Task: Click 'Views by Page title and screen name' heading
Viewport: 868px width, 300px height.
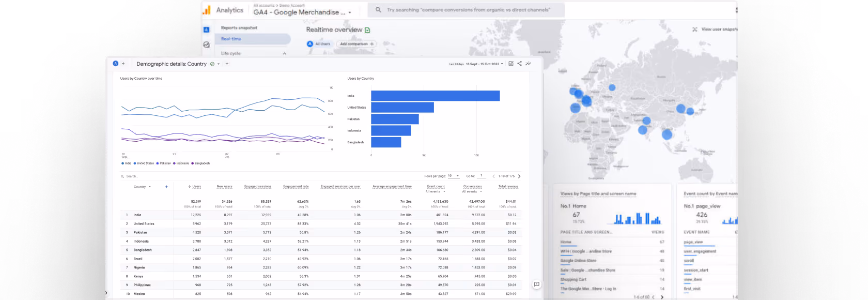Action: pos(598,194)
